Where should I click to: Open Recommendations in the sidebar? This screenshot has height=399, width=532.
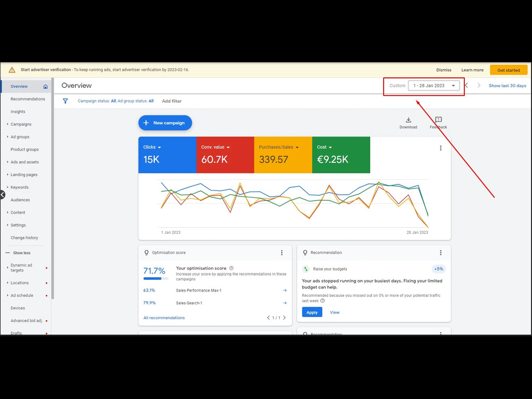coord(28,99)
